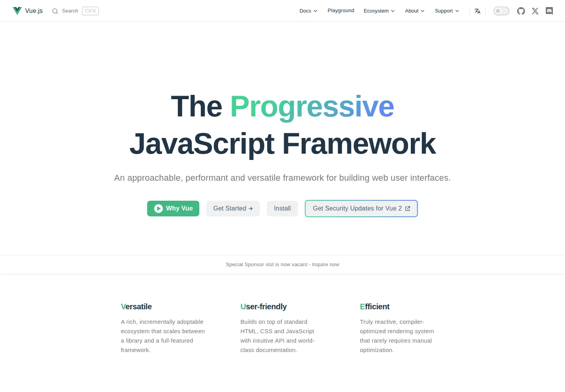Click the Vue.js site title text

click(x=34, y=11)
